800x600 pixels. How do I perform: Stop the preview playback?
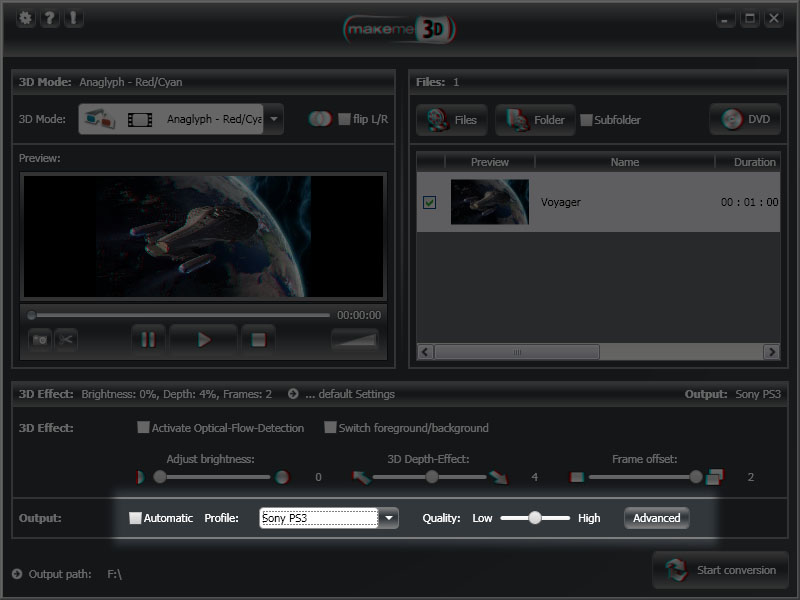pos(259,339)
